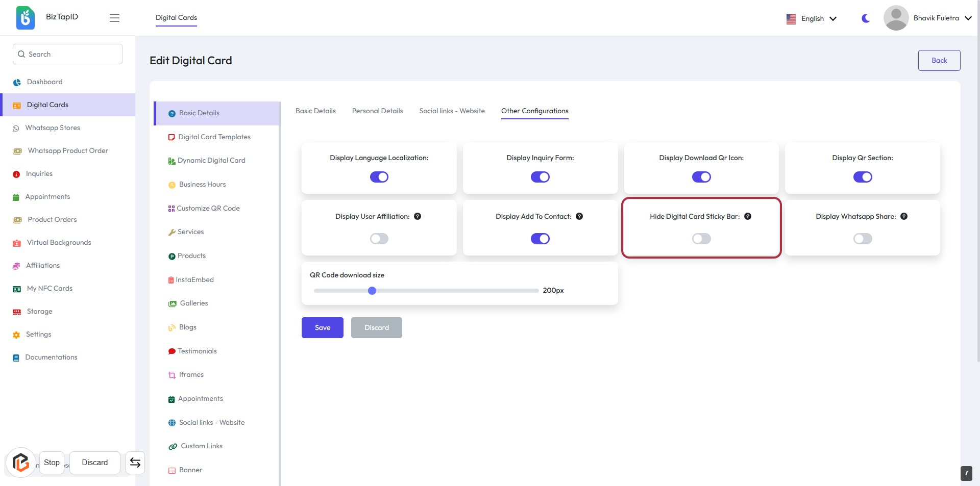
Task: Enable Hide Digital Card Sticky Bar toggle
Action: pyautogui.click(x=701, y=239)
